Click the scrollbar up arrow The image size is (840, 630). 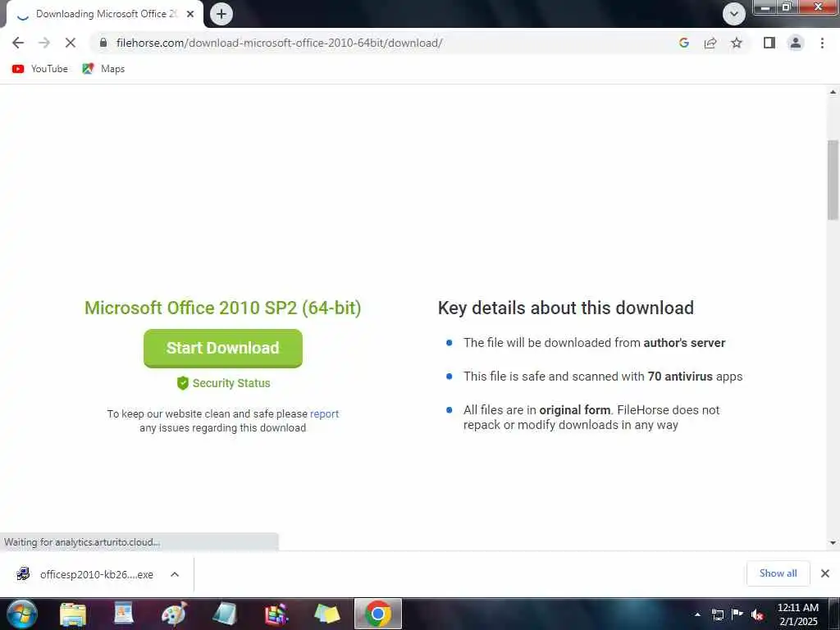tap(833, 92)
